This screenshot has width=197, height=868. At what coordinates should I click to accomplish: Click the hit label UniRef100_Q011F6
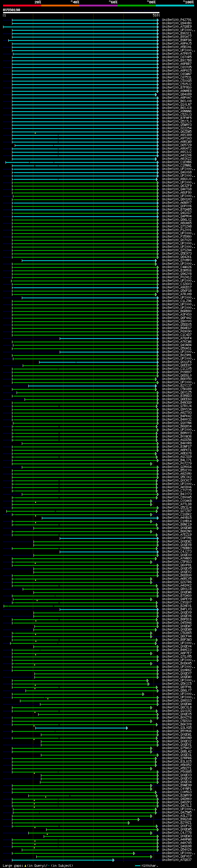coord(177,362)
